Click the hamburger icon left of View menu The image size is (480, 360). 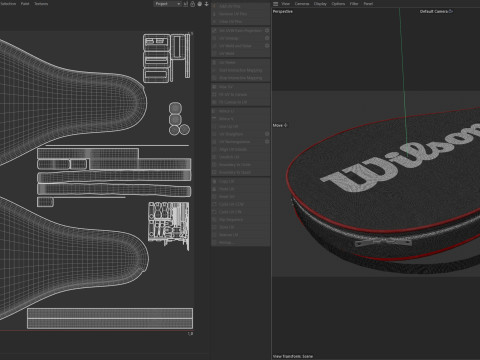275,4
